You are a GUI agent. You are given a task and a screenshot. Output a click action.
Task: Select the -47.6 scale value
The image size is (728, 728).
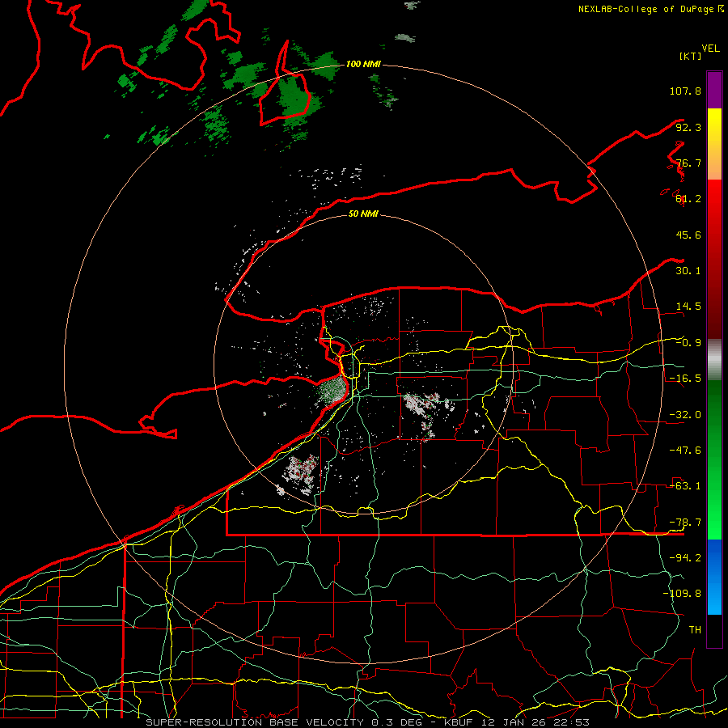[x=685, y=451]
